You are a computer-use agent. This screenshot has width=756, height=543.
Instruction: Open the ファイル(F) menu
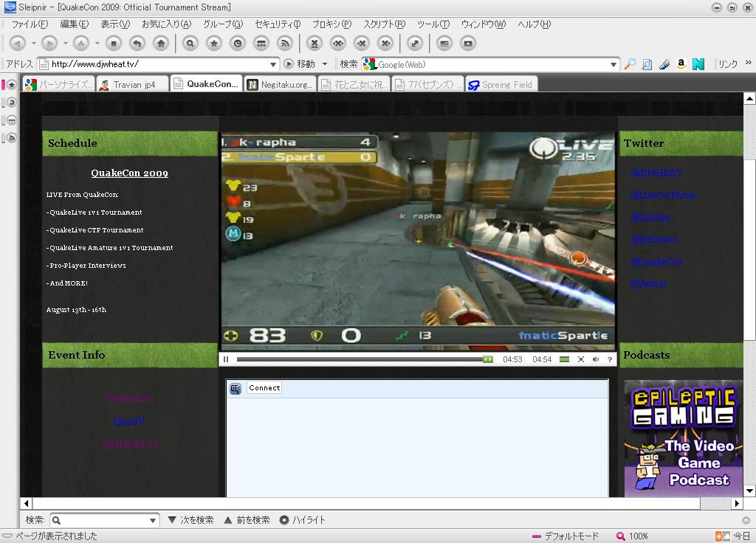(30, 24)
